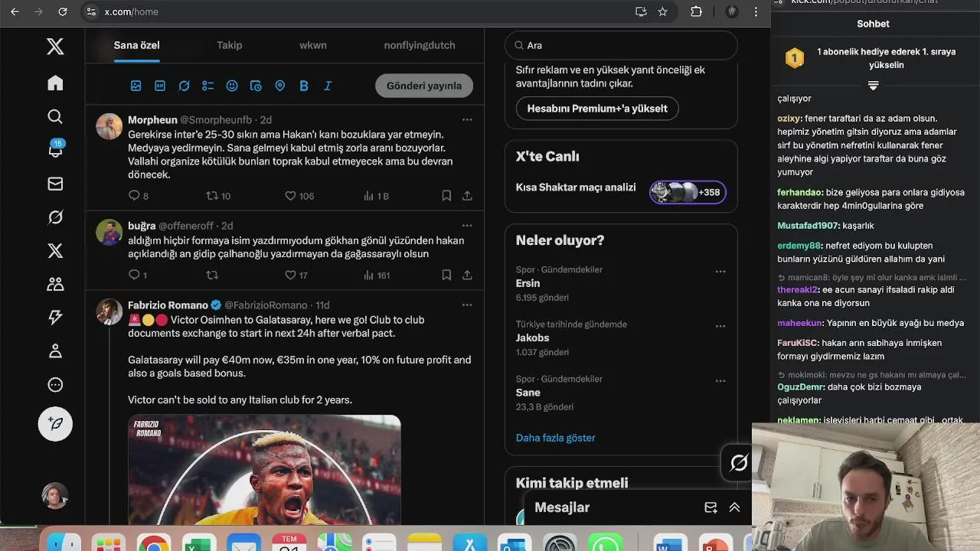Open WhatsApp from the Dock
Image resolution: width=980 pixels, height=551 pixels.
click(605, 543)
